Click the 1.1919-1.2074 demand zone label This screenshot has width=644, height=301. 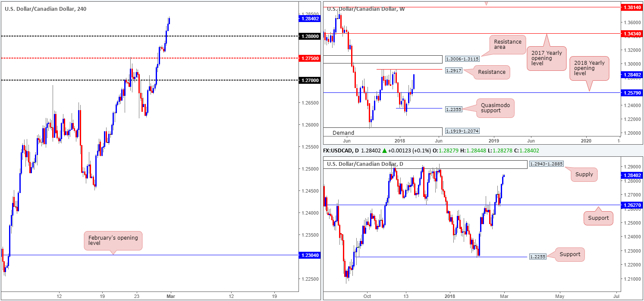tap(462, 131)
